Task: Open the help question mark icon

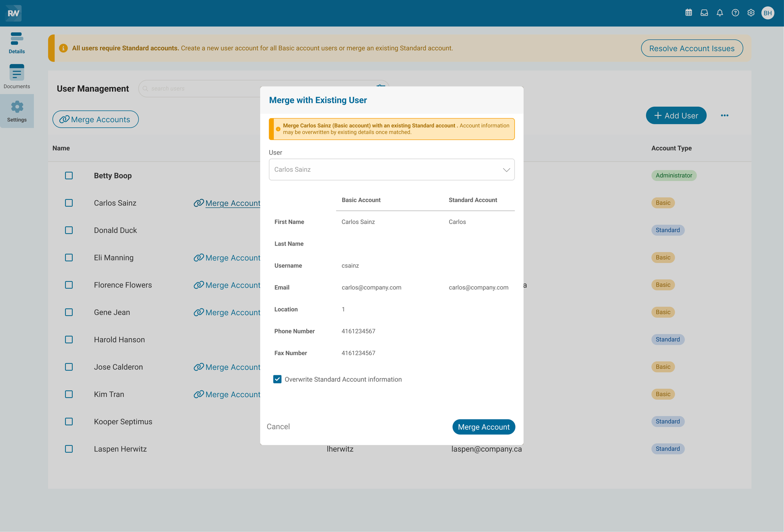Action: pos(735,13)
